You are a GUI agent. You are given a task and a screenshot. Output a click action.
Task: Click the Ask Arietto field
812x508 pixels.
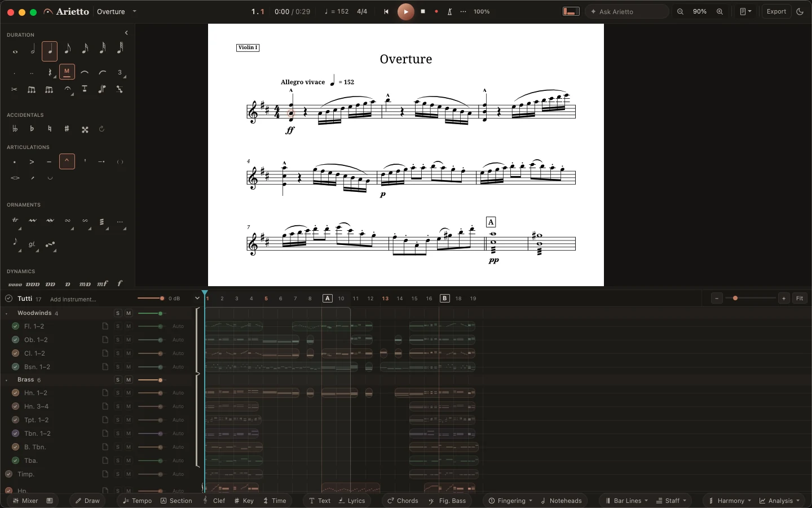(x=627, y=11)
